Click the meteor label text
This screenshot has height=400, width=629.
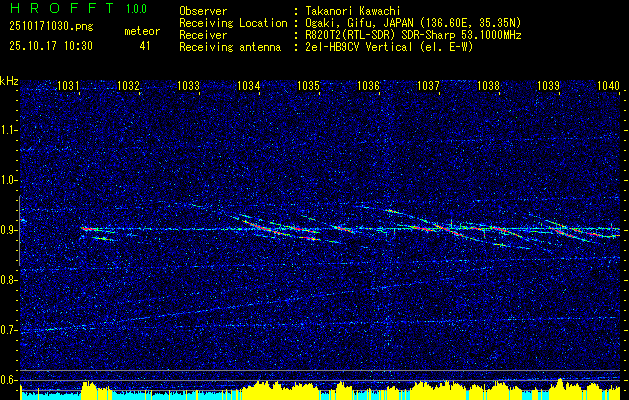click(142, 32)
